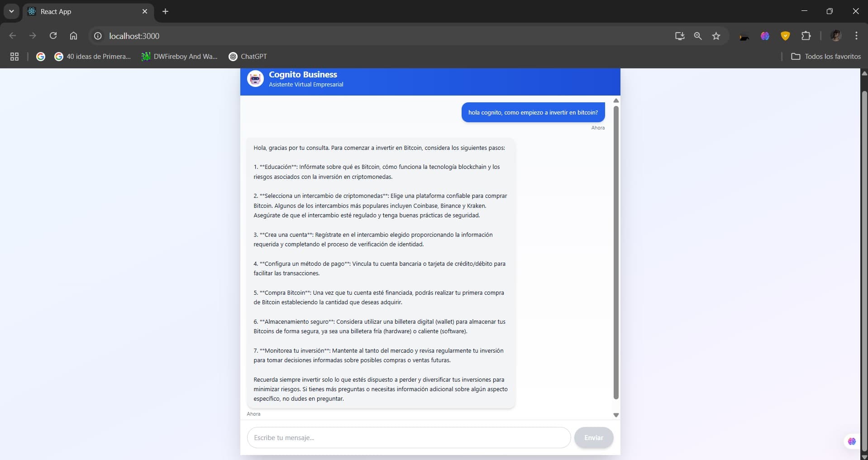Click 'Ahora' timestamp under the user message

coord(598,128)
